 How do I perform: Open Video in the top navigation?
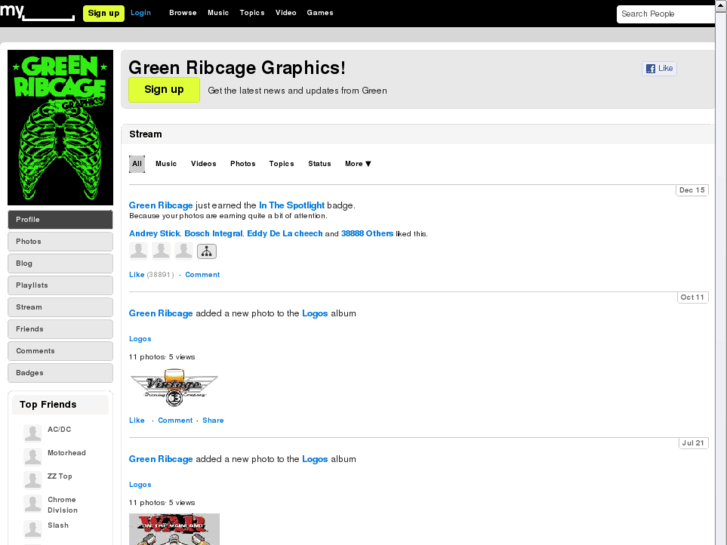tap(286, 13)
